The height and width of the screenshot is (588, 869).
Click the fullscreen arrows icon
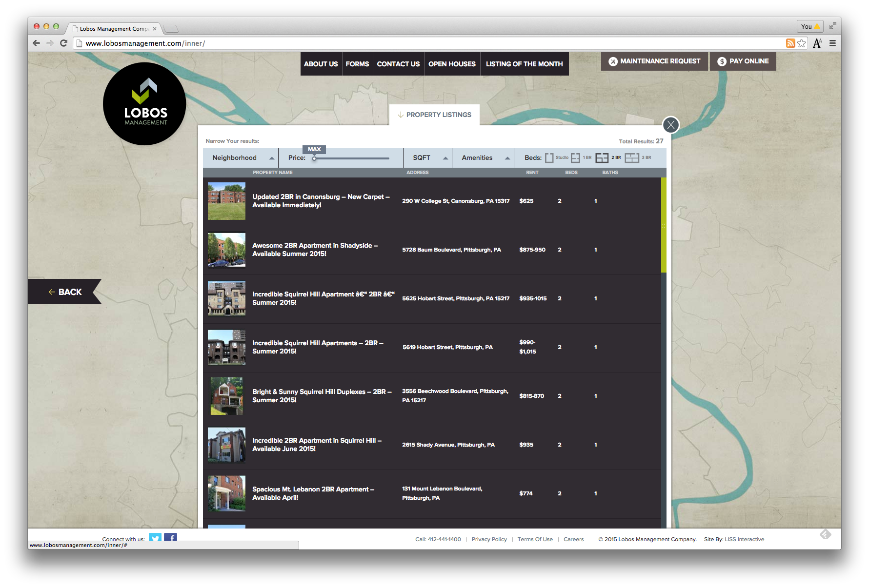click(832, 25)
